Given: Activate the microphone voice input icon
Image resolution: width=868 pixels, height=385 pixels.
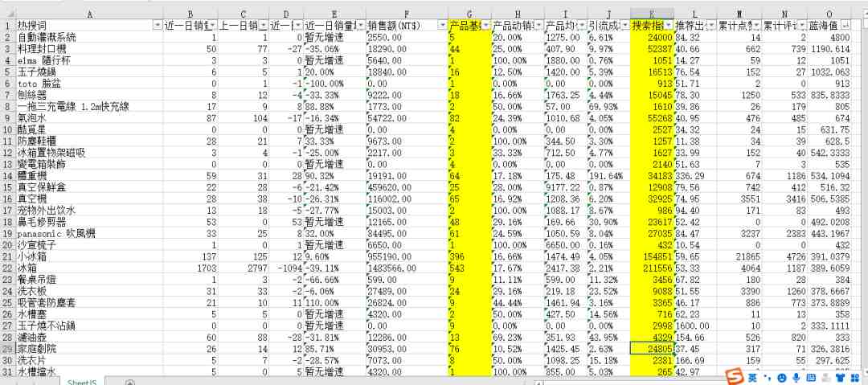Looking at the screenshot, I should pos(796,379).
